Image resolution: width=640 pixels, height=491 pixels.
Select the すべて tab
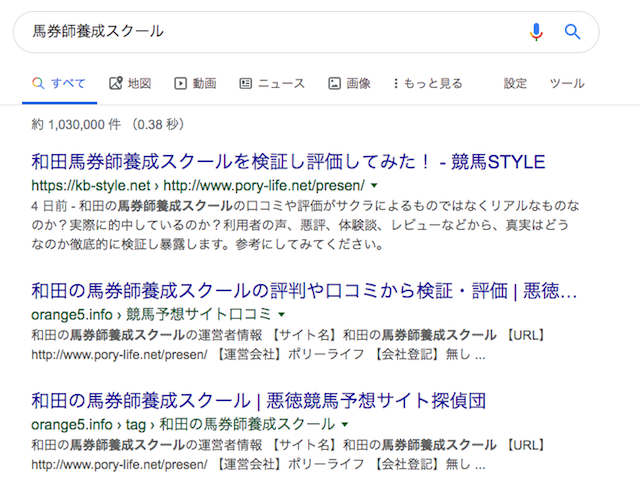(x=59, y=83)
